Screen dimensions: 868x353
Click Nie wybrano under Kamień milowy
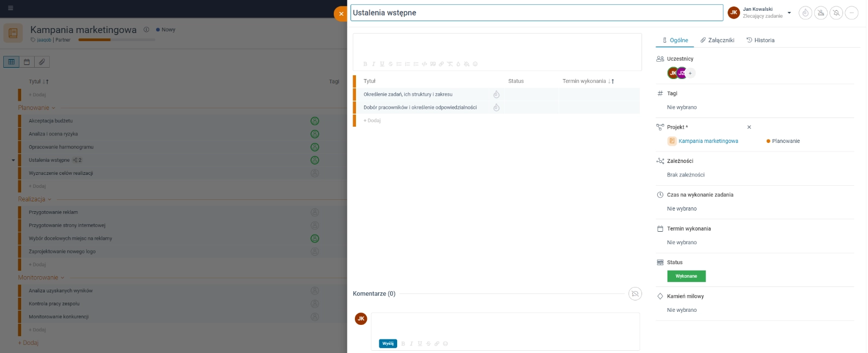click(x=682, y=310)
